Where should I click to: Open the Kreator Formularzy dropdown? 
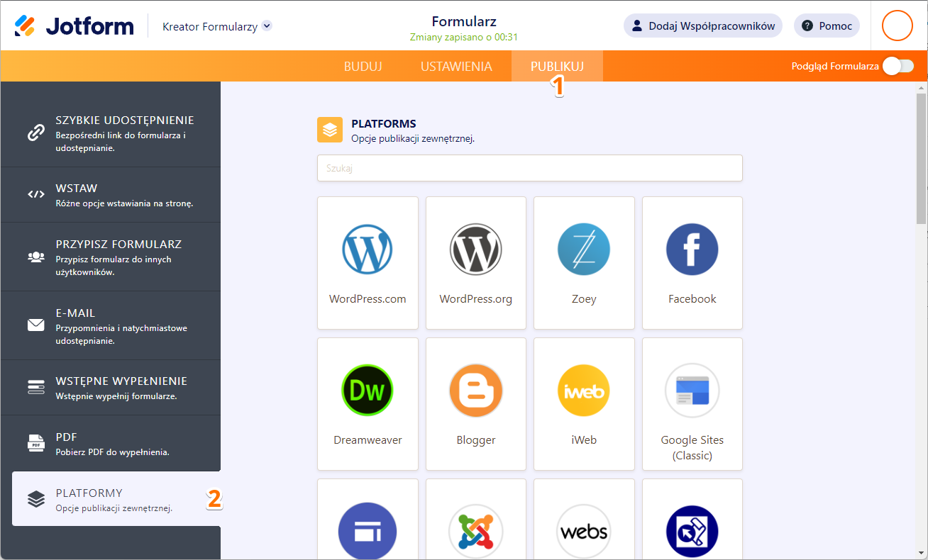pos(217,26)
